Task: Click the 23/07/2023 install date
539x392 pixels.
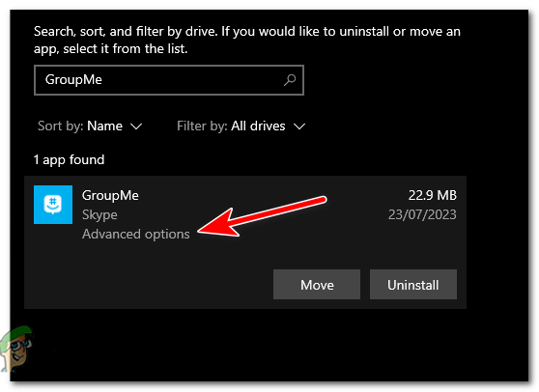Action: coord(422,214)
